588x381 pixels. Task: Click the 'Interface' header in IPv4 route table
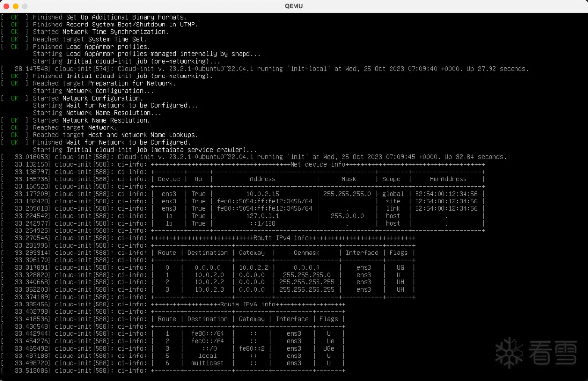(362, 253)
